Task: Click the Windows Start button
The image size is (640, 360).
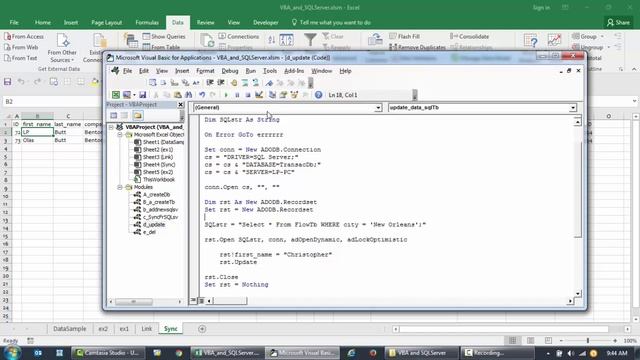Action: [x=11, y=353]
